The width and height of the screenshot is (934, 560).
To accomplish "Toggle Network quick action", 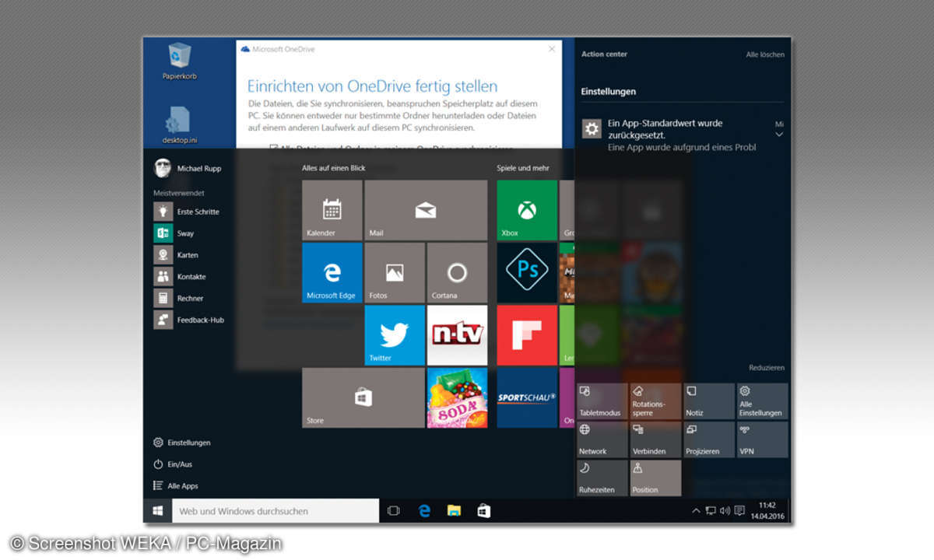I will (602, 439).
